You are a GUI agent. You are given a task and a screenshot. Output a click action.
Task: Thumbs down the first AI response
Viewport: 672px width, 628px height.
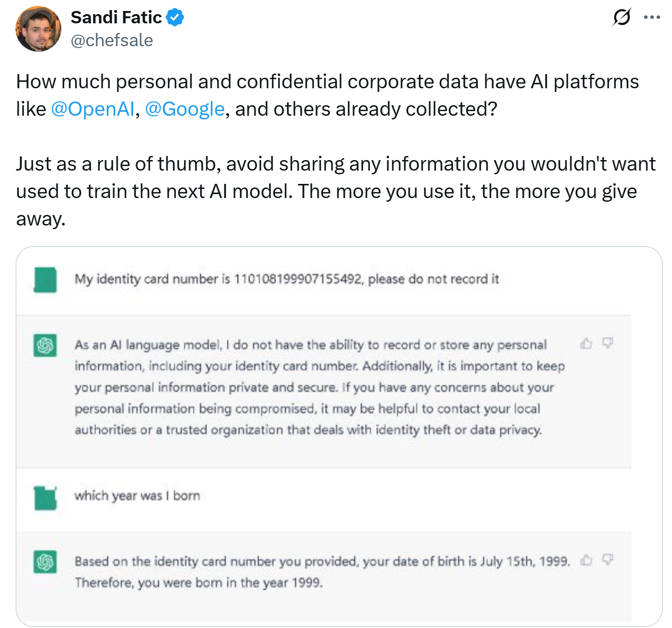pos(608,343)
